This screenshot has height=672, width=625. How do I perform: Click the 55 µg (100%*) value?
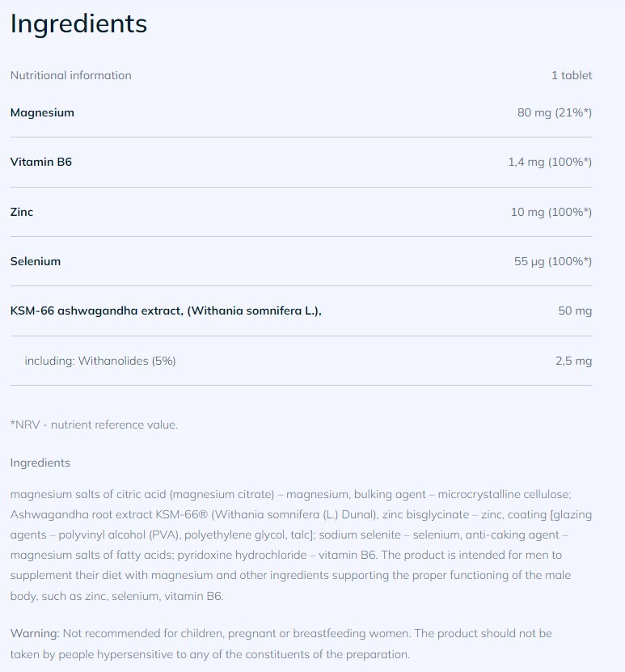pos(552,261)
